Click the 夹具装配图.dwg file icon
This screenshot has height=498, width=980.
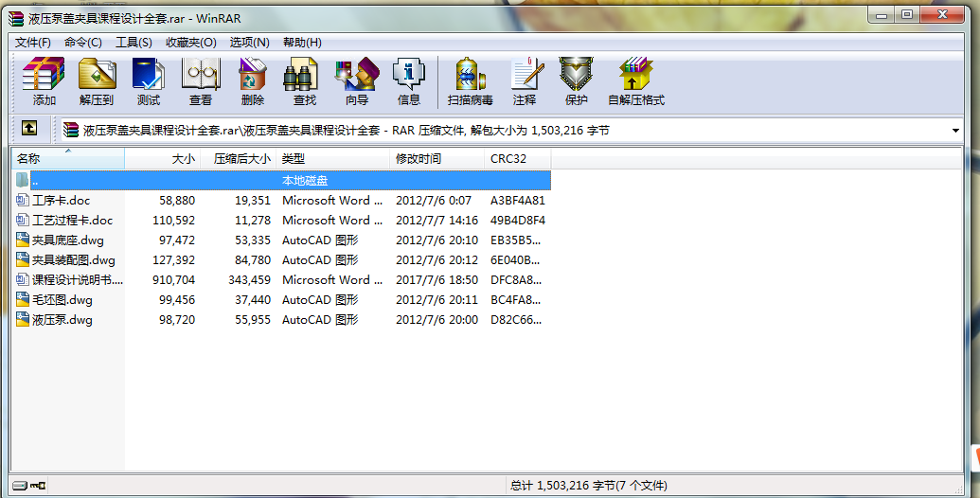(x=23, y=260)
